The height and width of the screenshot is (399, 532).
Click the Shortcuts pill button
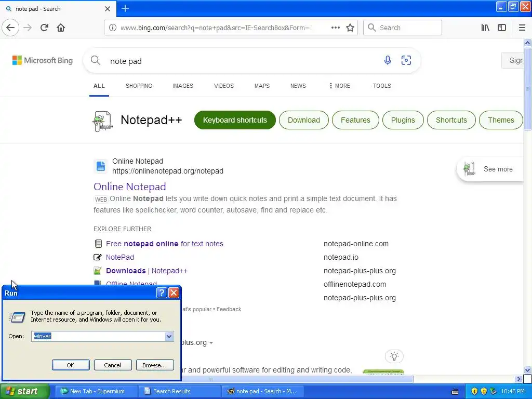[x=451, y=120]
